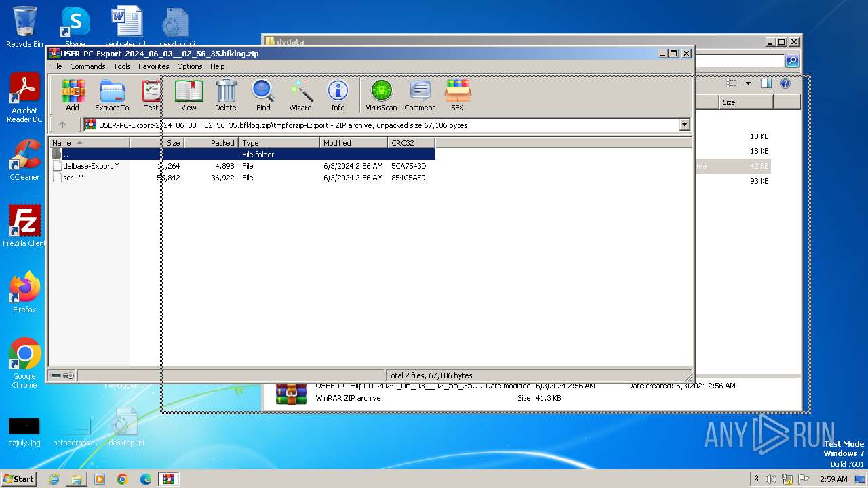Open the Options menu
868x488 pixels.
click(x=190, y=66)
